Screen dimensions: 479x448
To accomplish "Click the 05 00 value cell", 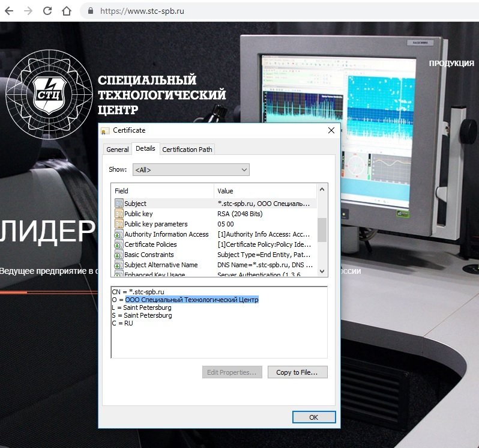I will coord(226,224).
